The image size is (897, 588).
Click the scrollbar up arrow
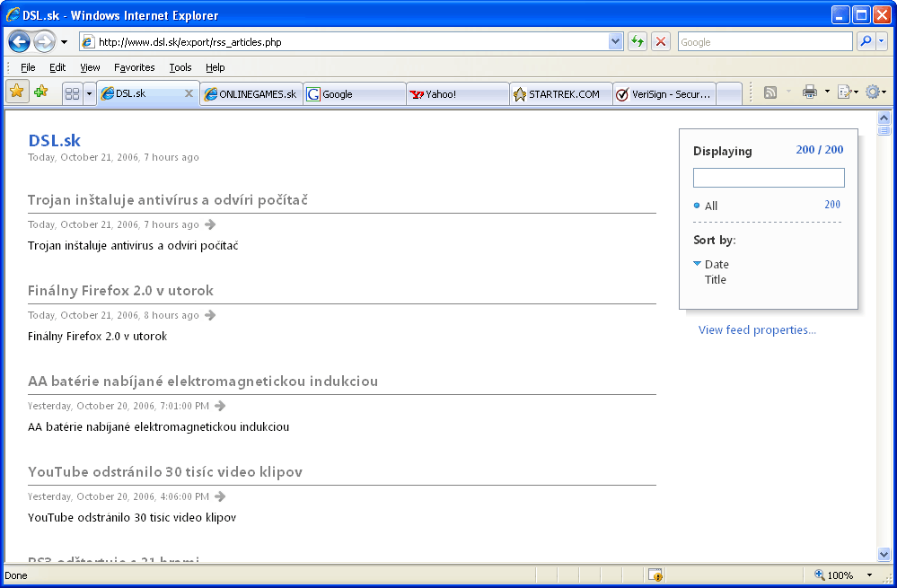tap(884, 118)
